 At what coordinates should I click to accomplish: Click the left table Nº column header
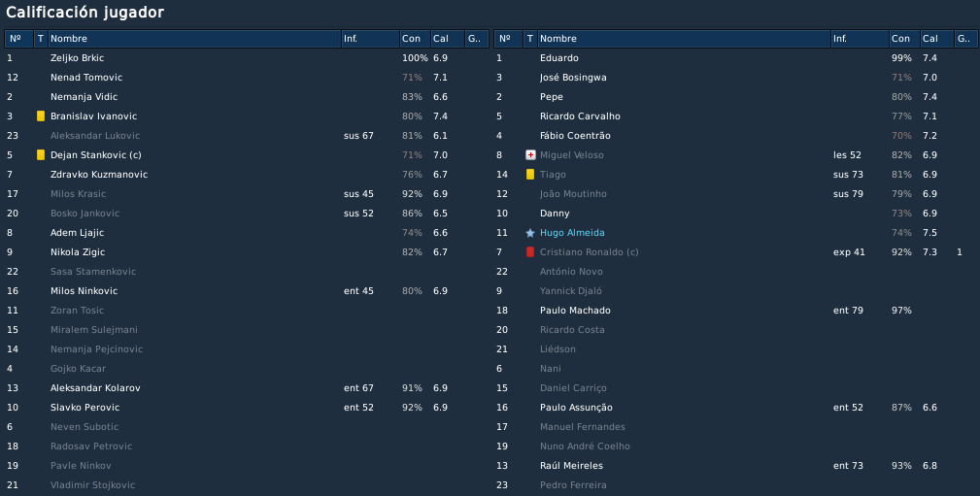(x=18, y=39)
